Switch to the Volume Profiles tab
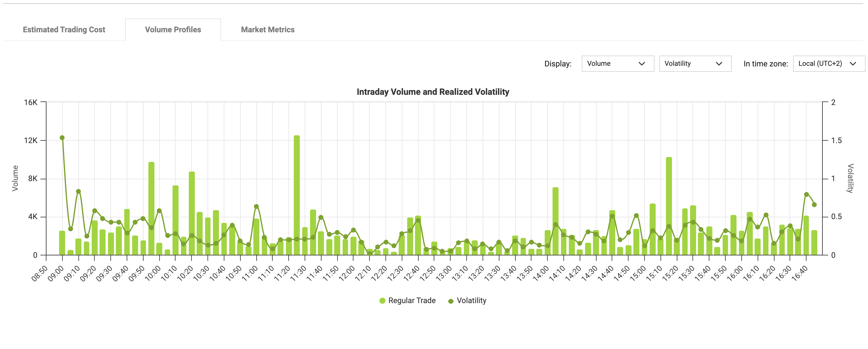Image resolution: width=868 pixels, height=349 pixels. point(173,30)
